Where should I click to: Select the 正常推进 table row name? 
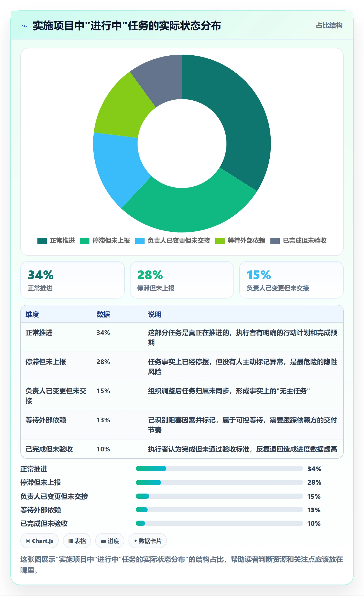pyautogui.click(x=39, y=333)
